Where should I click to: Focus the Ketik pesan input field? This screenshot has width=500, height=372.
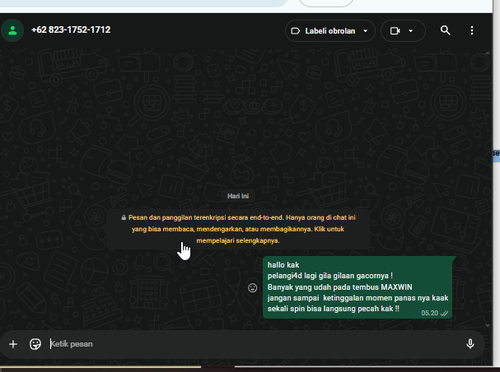click(253, 344)
